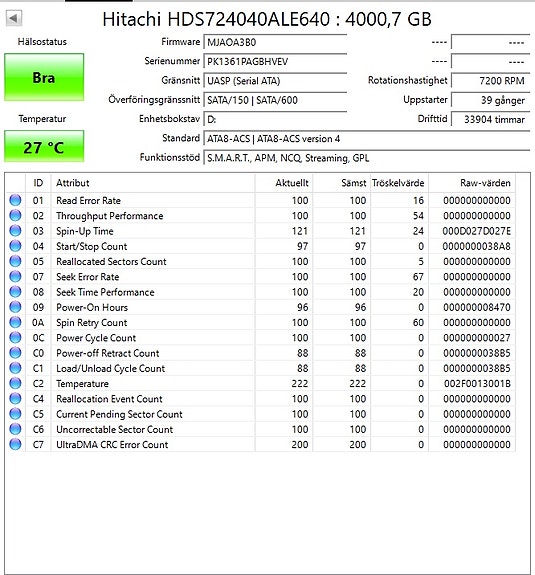Click the Attribut column header

coord(153,183)
